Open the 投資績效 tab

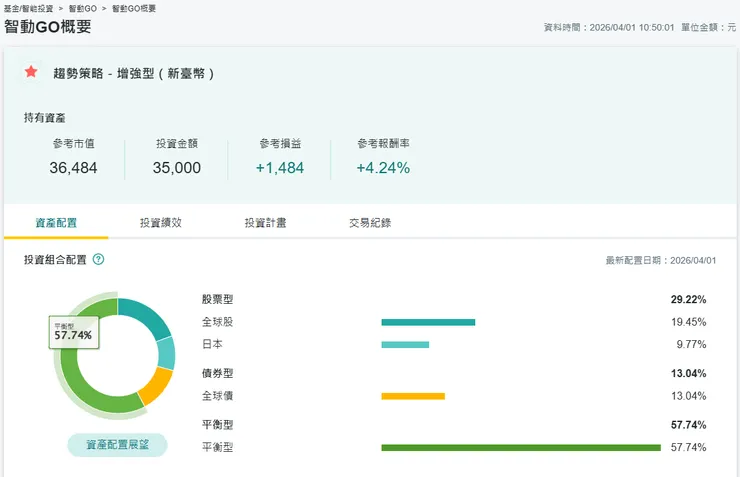[x=161, y=223]
